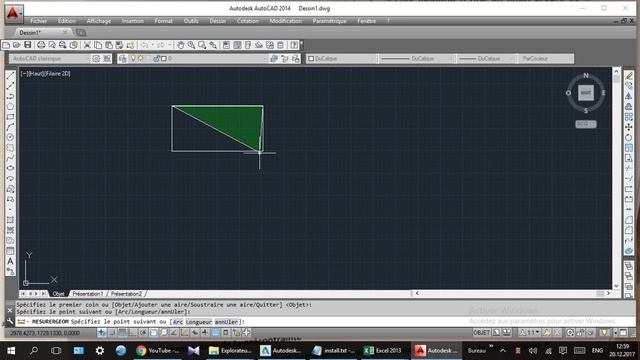The height and width of the screenshot is (360, 640).
Task: Open Layer Properties Manager icon
Action: click(x=122, y=59)
